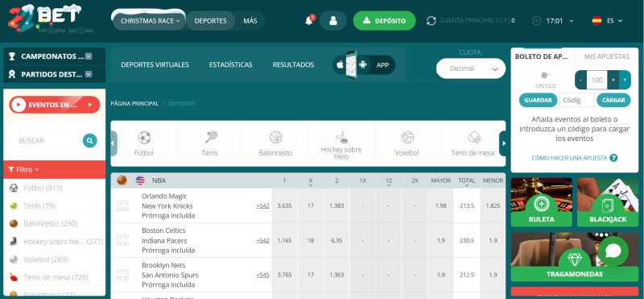644x299 pixels.
Task: Switch to Mis Apuestas tab
Action: coord(607,56)
